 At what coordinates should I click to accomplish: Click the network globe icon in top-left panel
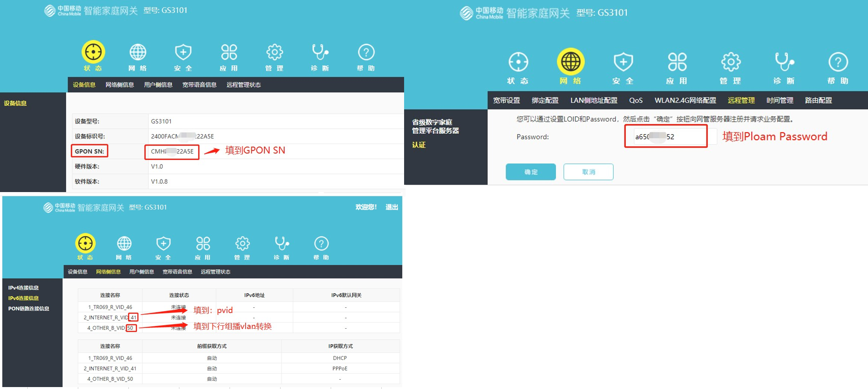pos(138,52)
